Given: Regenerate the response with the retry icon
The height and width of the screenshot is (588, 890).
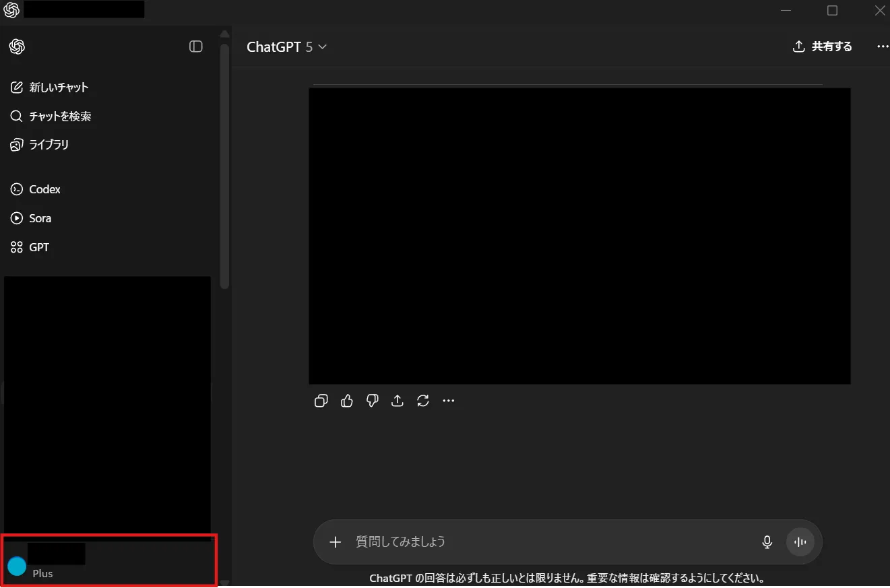Looking at the screenshot, I should [423, 401].
